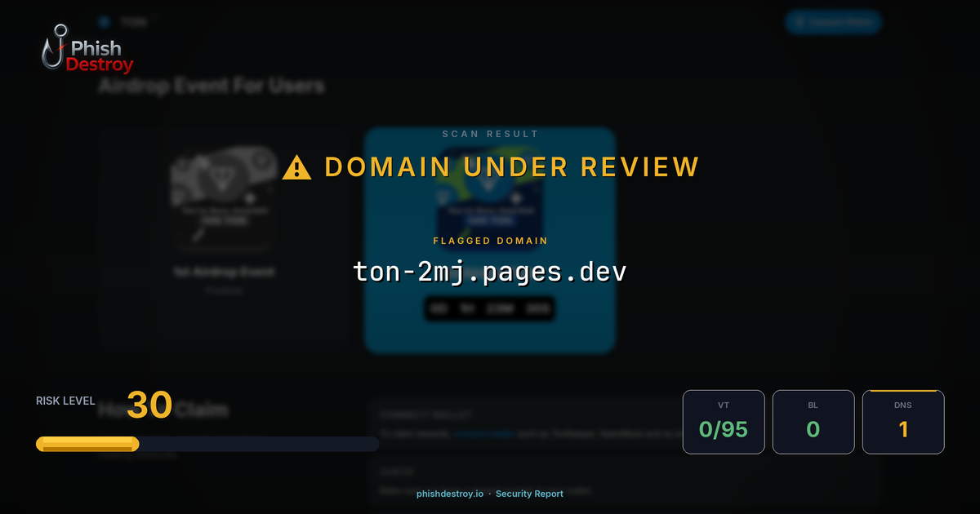Select the Airdrop Event For Users heading
Image resolution: width=980 pixels, height=514 pixels.
tap(212, 86)
